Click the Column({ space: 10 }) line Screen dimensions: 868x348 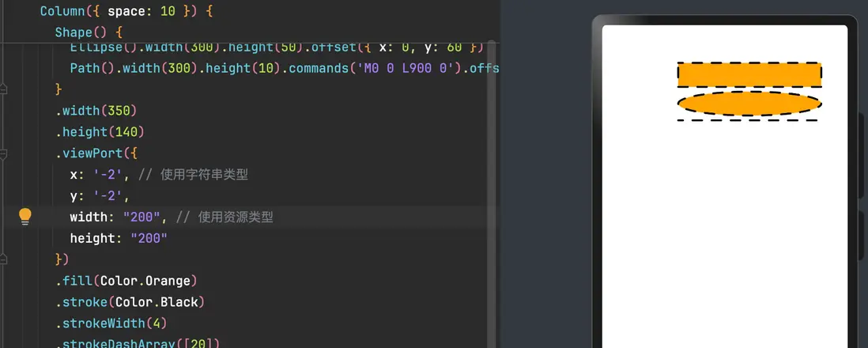coord(126,11)
